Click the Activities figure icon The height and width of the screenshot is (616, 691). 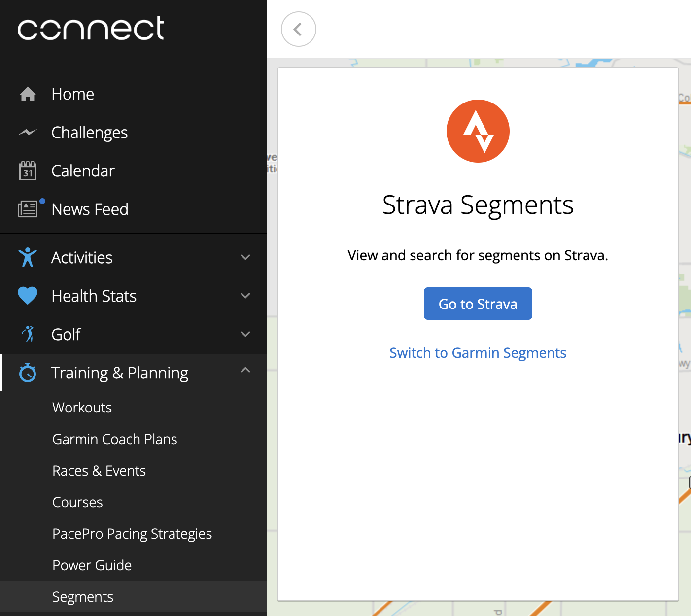[28, 257]
